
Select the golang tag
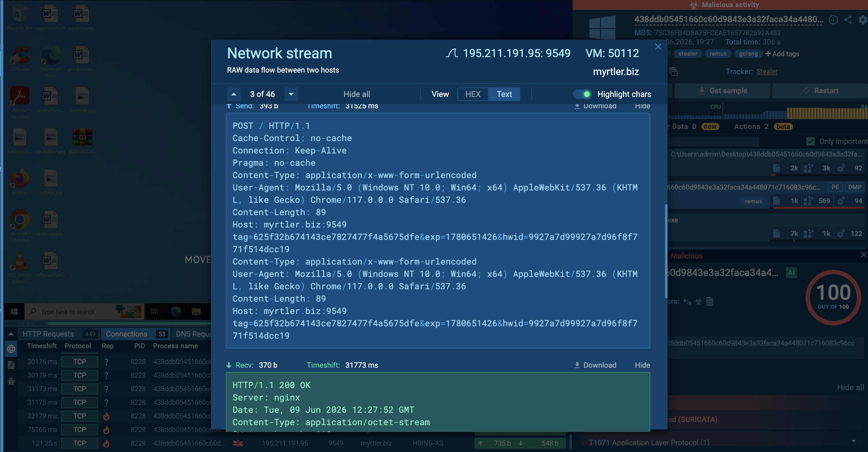tap(748, 54)
